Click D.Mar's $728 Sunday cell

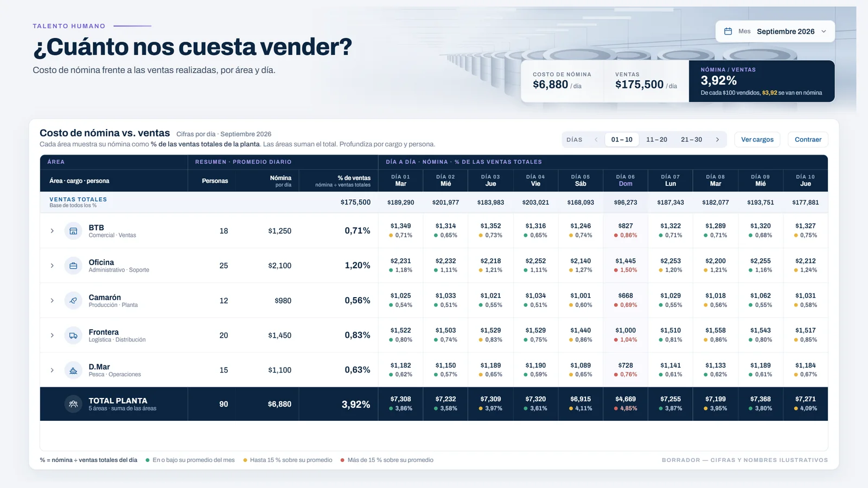click(626, 370)
